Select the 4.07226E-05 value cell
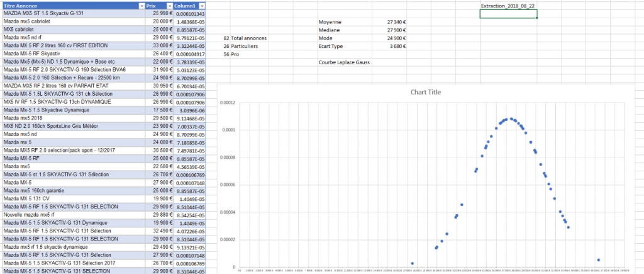 [x=189, y=231]
